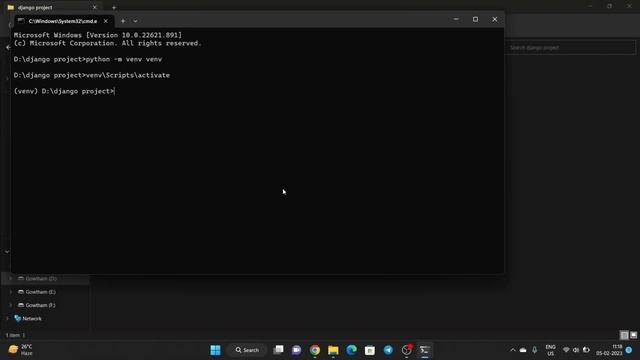The height and width of the screenshot is (360, 640).
Task: Launch Teams Chat from taskbar
Action: point(297,350)
